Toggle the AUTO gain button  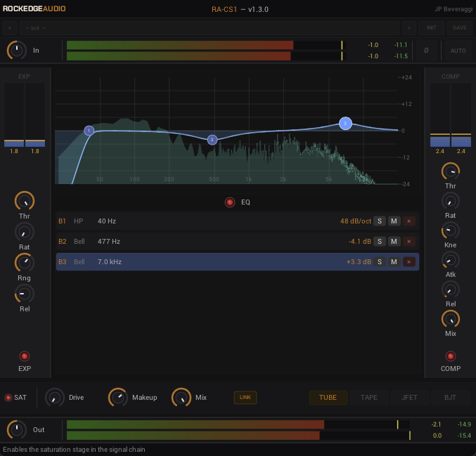[x=458, y=51]
